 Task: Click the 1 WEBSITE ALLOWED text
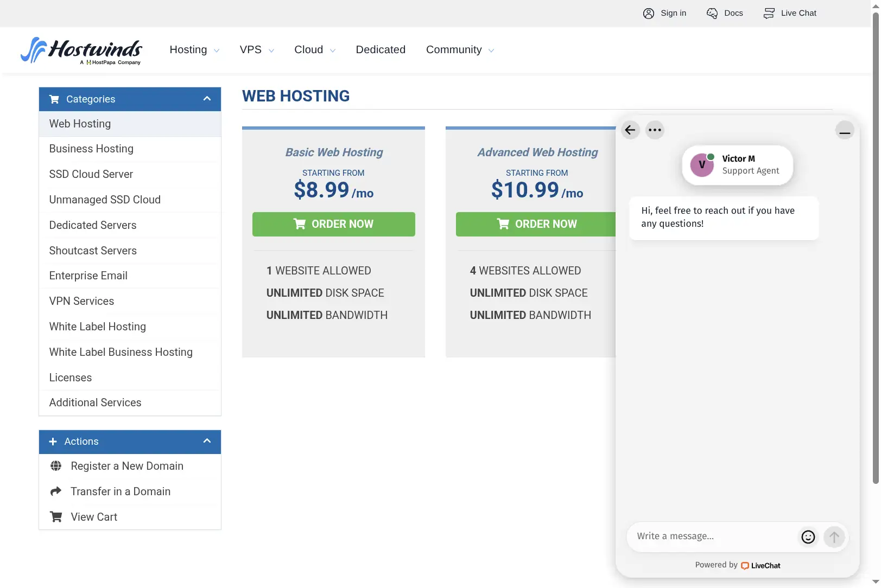319,271
